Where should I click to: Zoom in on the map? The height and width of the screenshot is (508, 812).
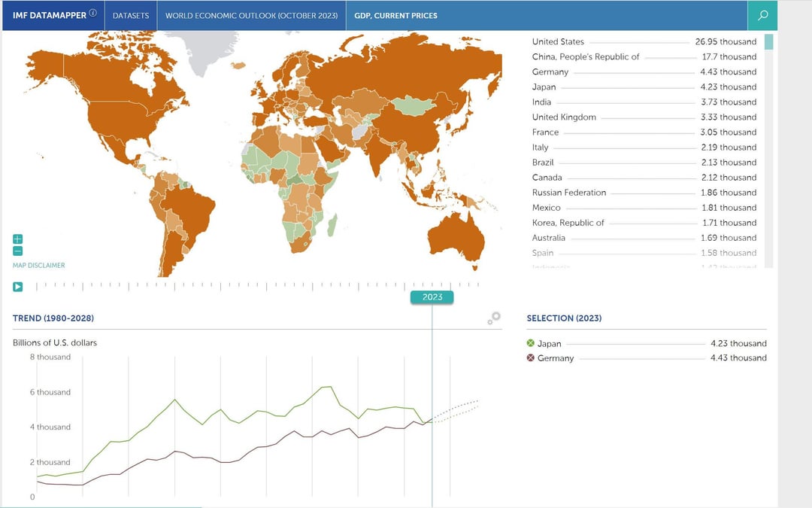(18, 239)
